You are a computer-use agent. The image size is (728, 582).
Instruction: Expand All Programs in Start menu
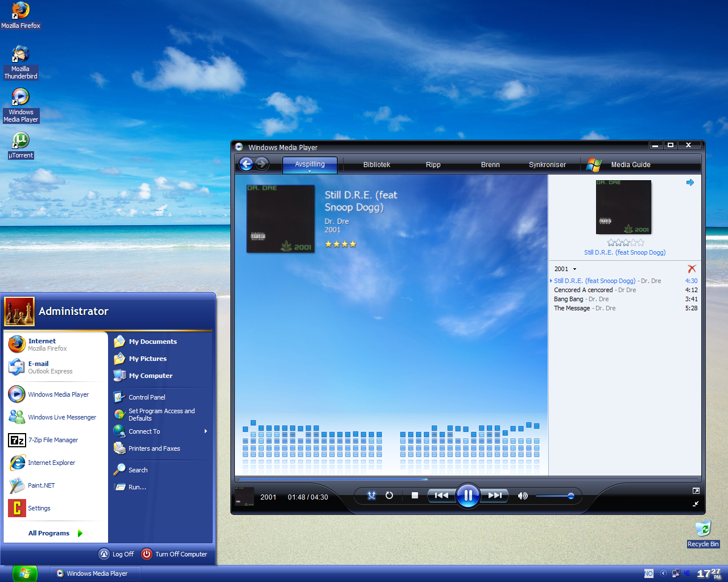(x=55, y=533)
